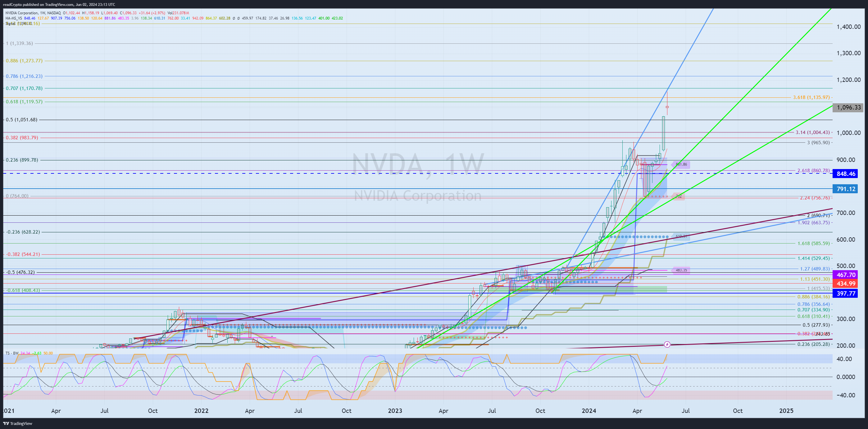868x429 pixels.
Task: Click the purple lightning earnings marker icon
Action: click(667, 344)
